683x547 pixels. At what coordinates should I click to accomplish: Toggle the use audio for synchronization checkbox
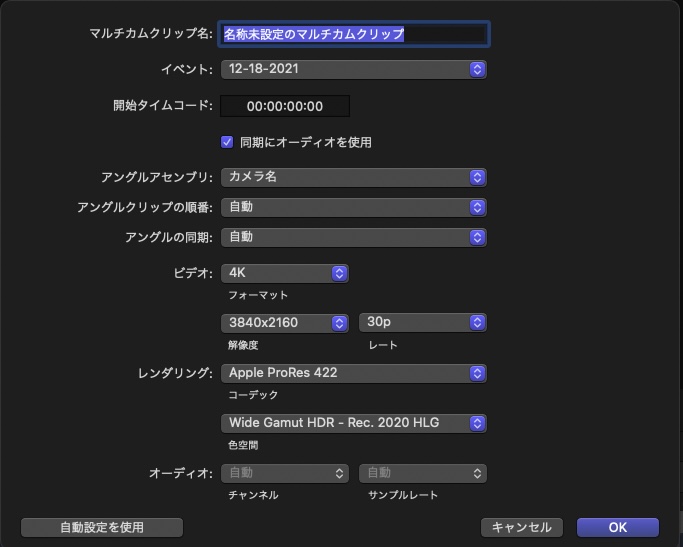tap(227, 142)
